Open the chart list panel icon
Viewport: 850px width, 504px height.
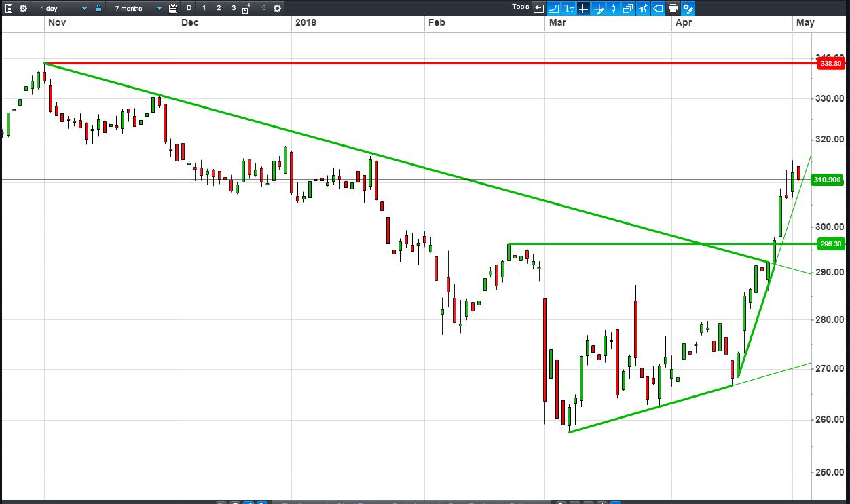(x=9, y=8)
